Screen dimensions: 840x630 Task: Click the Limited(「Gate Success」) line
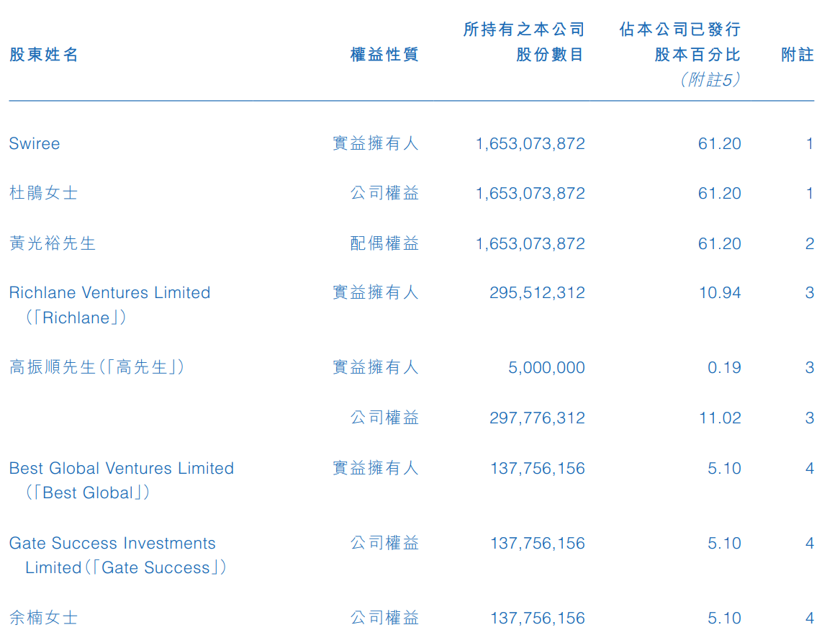(x=126, y=567)
